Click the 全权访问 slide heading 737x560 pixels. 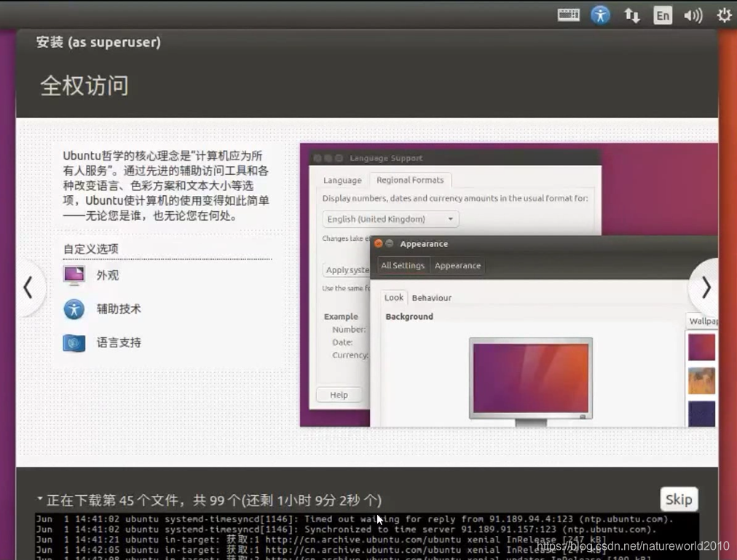coord(84,86)
